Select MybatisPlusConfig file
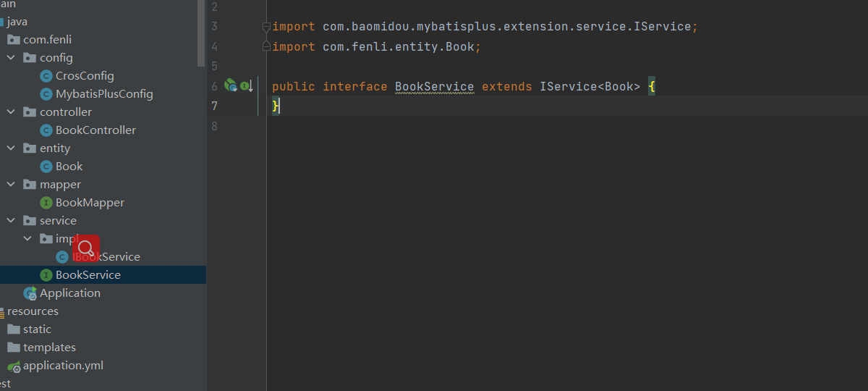The width and height of the screenshot is (868, 391). [104, 94]
